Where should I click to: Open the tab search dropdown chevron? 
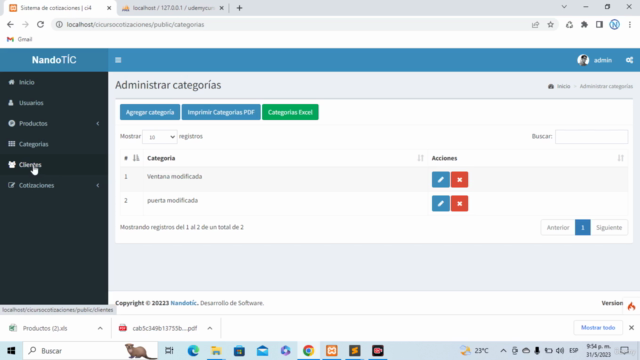click(564, 7)
